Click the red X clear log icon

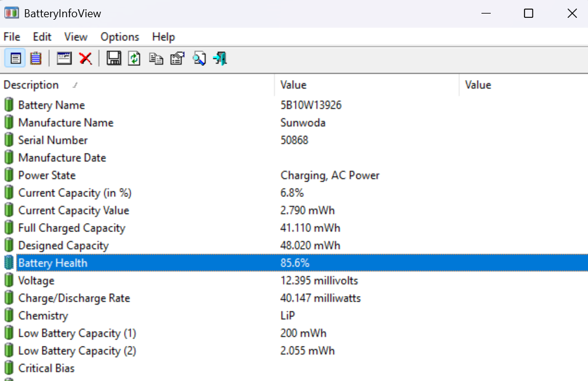tap(86, 58)
